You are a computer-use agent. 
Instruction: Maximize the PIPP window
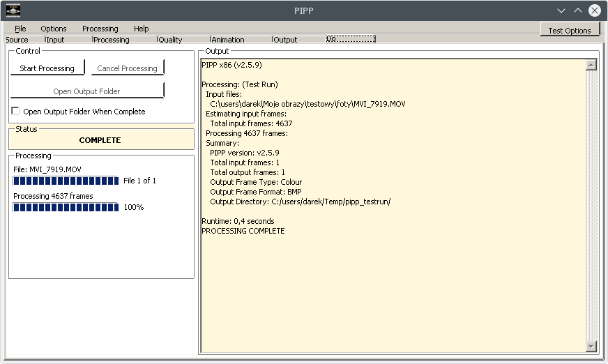pyautogui.click(x=577, y=10)
